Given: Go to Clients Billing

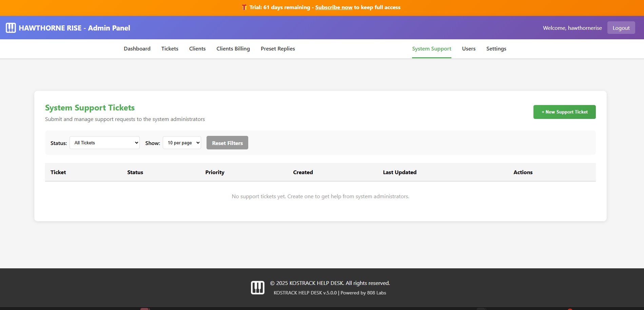Looking at the screenshot, I should [233, 48].
